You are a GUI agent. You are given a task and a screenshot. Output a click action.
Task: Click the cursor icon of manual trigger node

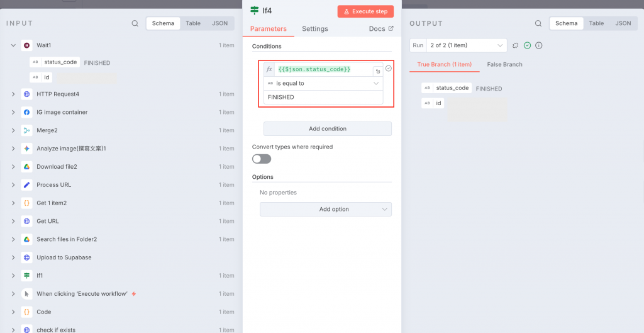coord(26,293)
